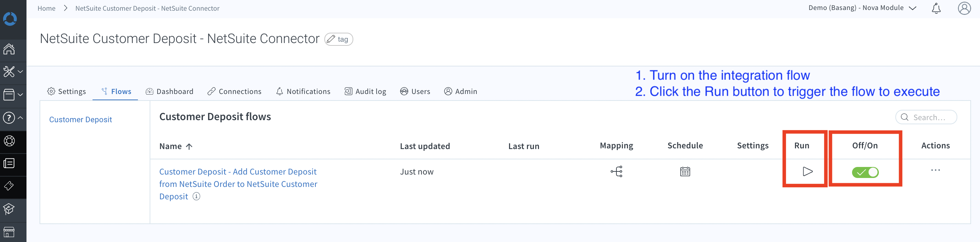Click the ticket tag icon in sidebar

tap(9, 186)
